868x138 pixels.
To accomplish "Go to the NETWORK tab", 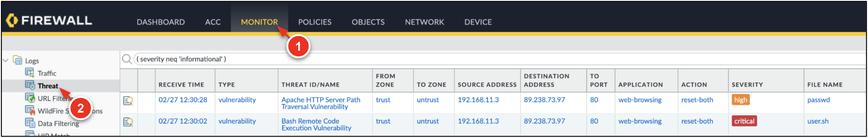I will [424, 22].
